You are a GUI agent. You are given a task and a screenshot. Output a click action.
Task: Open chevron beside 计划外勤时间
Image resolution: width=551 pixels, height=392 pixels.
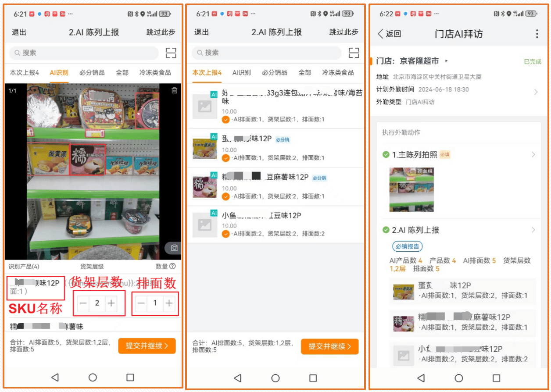(x=536, y=92)
